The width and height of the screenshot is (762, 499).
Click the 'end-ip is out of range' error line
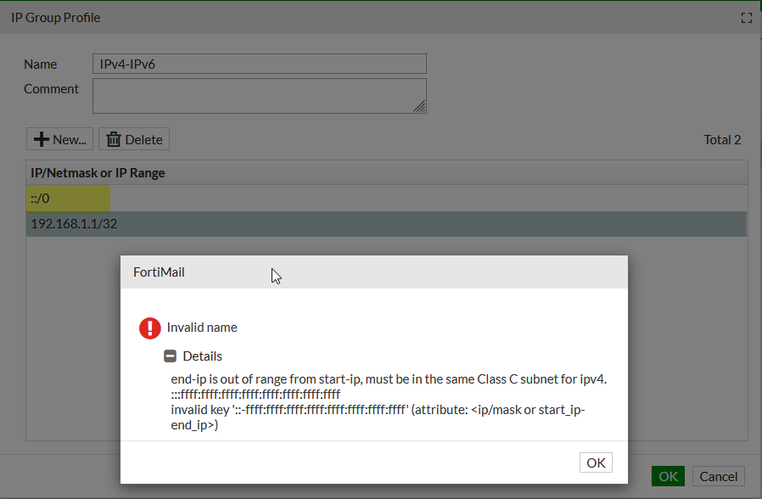tap(389, 379)
